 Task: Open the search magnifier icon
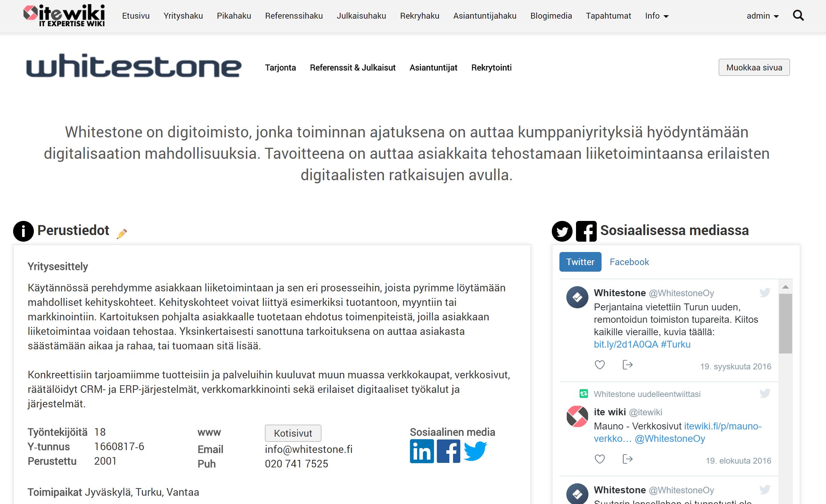point(798,16)
